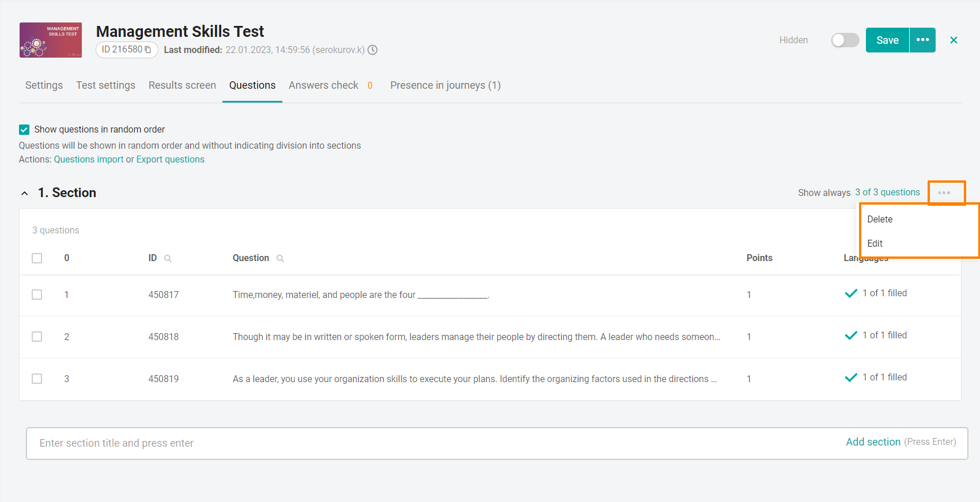Click the filled checkmark for question 450817
The image size is (980, 502).
point(851,293)
